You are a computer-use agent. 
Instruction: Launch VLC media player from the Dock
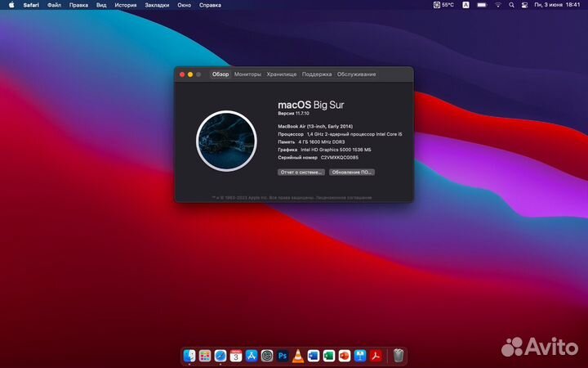point(298,355)
